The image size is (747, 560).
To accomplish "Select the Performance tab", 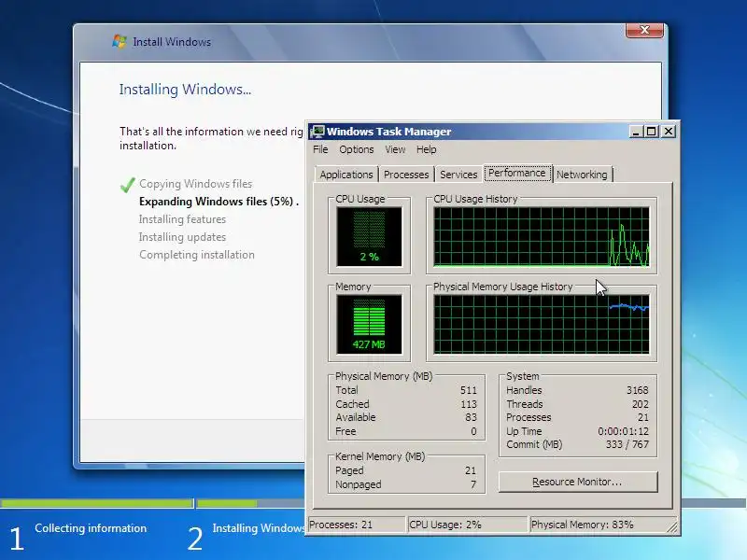I will (x=517, y=173).
